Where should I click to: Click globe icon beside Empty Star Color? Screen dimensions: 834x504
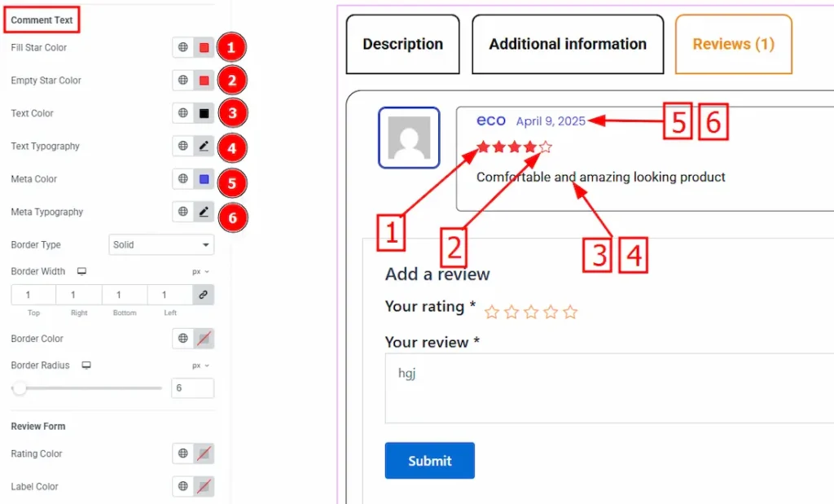pos(183,81)
